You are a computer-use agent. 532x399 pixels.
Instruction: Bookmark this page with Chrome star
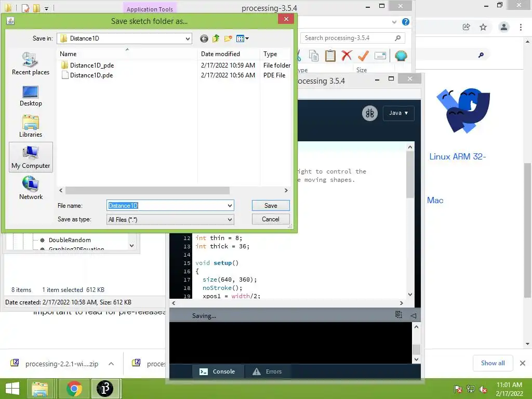(x=483, y=27)
